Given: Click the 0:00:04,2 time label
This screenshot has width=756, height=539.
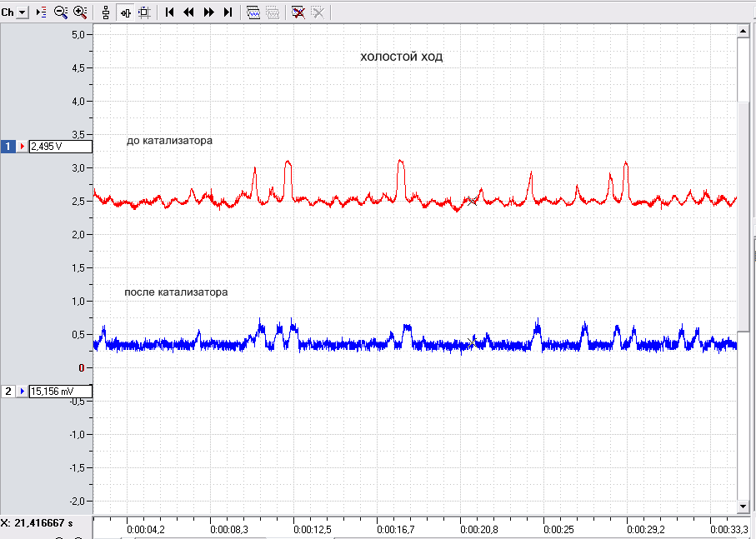Looking at the screenshot, I should [146, 530].
